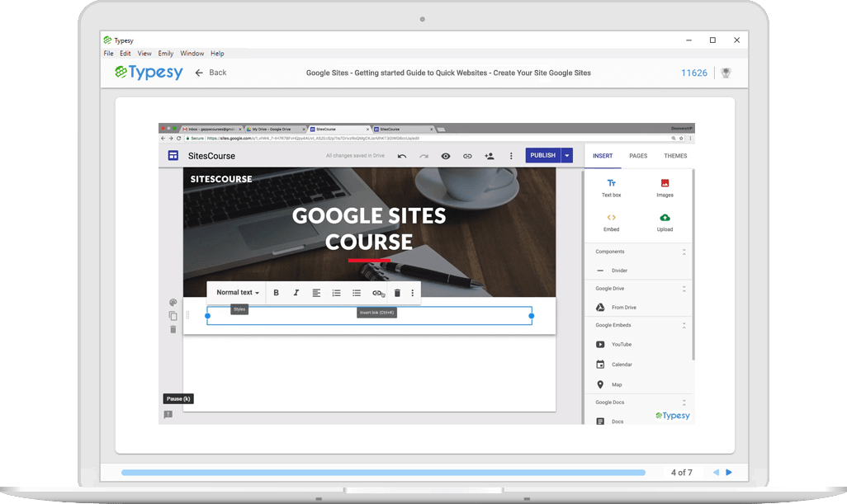
Task: Click the lesson progress bar
Action: (x=383, y=473)
